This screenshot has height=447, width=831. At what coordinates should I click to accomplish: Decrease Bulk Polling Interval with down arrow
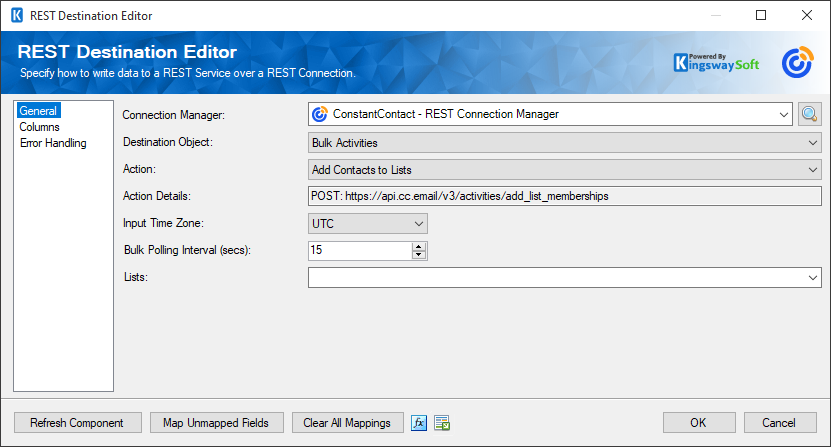pos(419,255)
